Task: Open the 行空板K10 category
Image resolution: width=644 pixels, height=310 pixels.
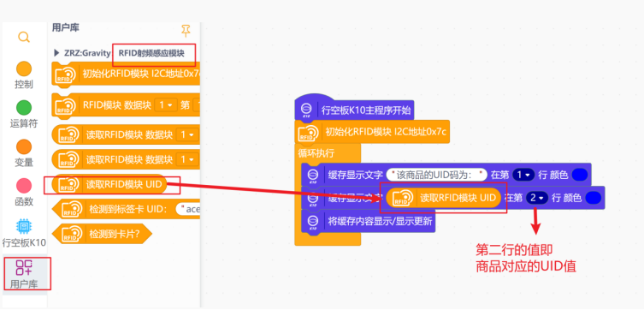Action: point(24,233)
